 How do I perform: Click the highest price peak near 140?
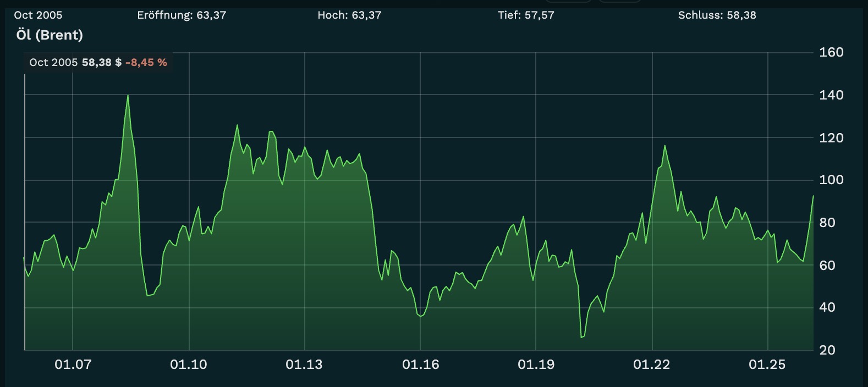coord(128,96)
